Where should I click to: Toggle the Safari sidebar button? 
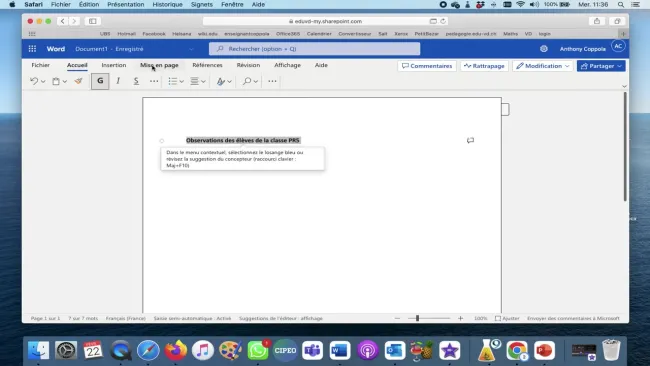tap(92, 21)
